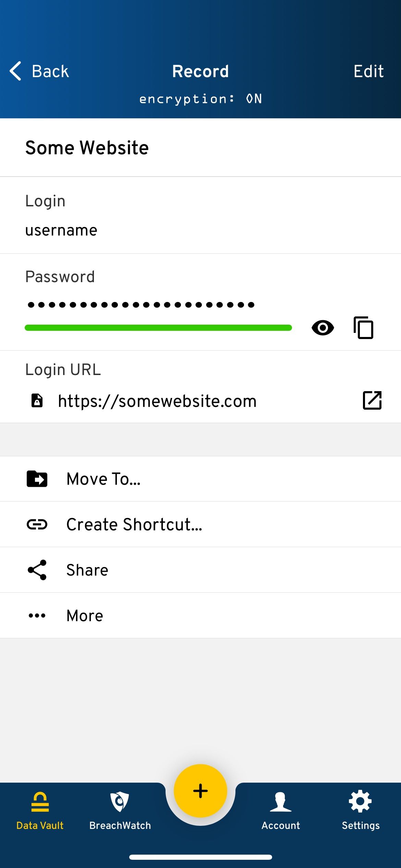
Task: Click the green password strength bar
Action: (158, 328)
